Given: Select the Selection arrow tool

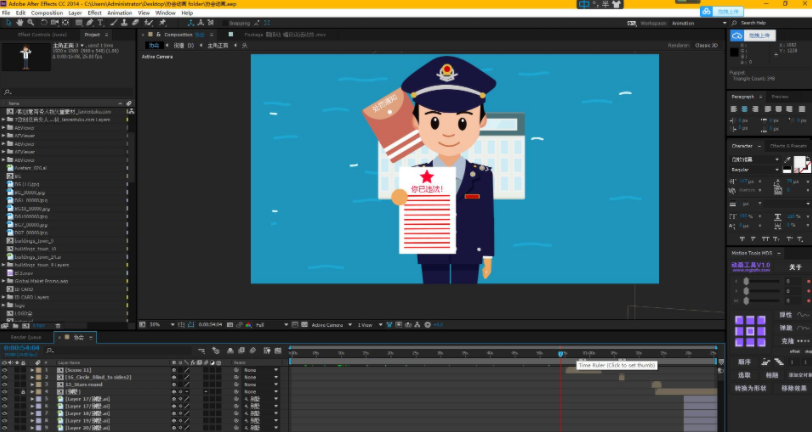Looking at the screenshot, I should [x=9, y=23].
